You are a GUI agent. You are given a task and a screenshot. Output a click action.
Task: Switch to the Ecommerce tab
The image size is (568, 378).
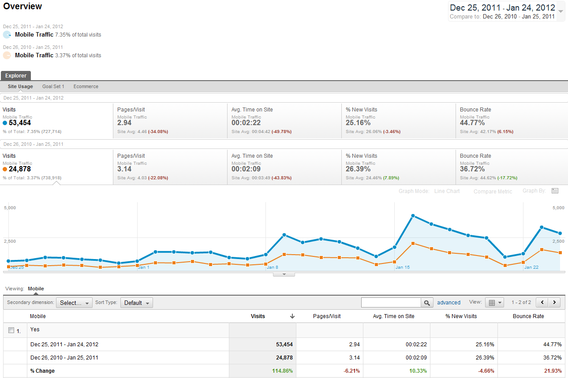(86, 87)
